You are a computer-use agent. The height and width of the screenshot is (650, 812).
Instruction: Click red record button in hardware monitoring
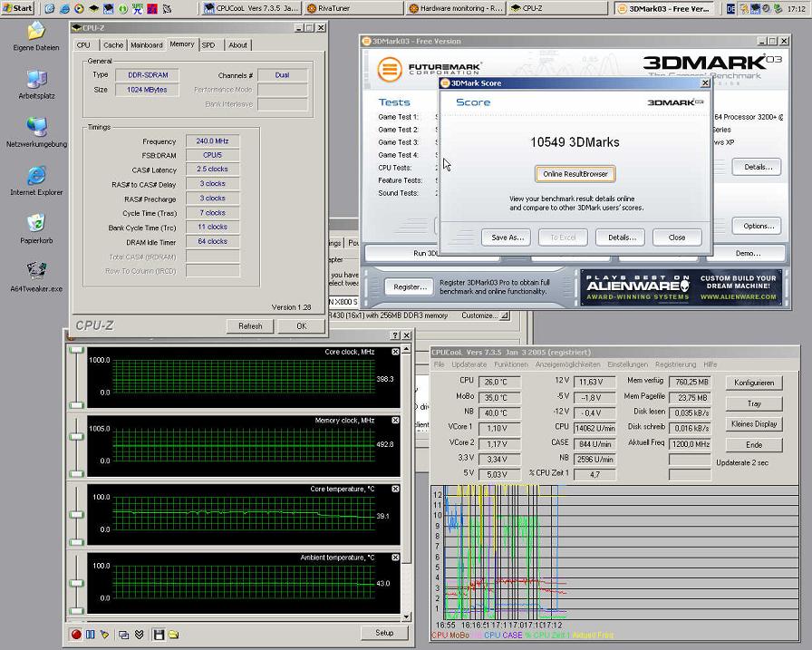[76, 635]
